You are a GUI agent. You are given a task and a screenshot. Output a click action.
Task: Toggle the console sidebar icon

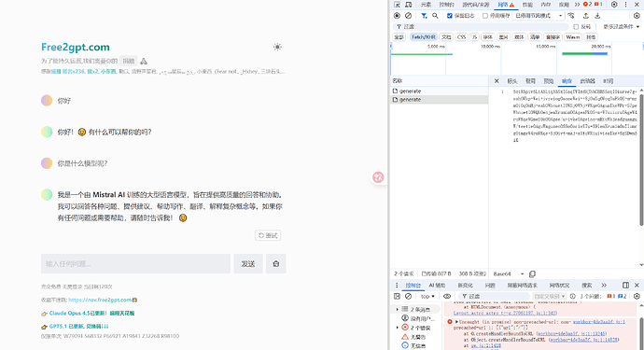click(397, 296)
